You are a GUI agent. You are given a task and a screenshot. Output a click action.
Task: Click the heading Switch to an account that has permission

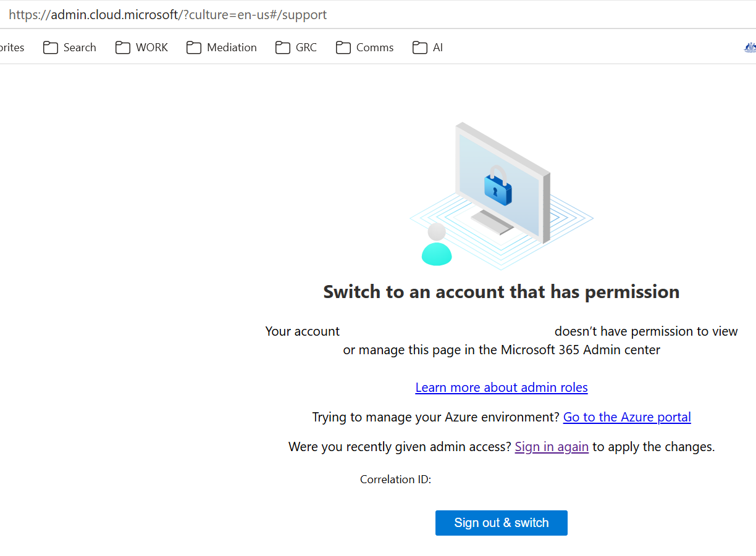pos(502,292)
